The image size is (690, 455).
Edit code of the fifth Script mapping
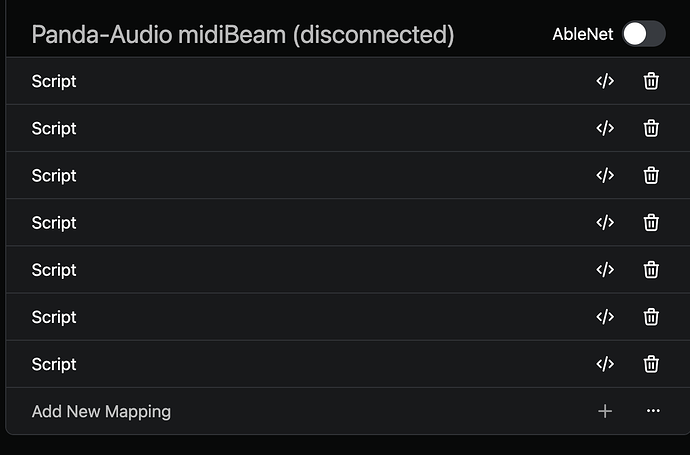[605, 269]
